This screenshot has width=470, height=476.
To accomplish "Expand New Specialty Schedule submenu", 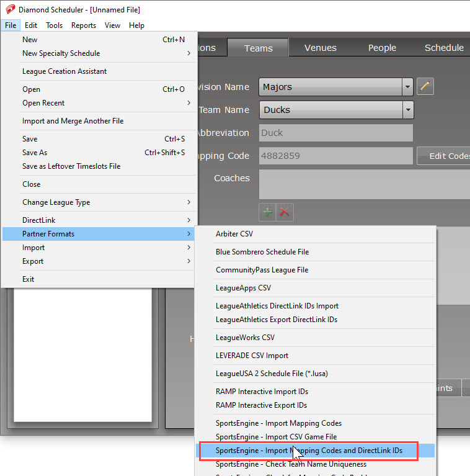I will [x=99, y=53].
